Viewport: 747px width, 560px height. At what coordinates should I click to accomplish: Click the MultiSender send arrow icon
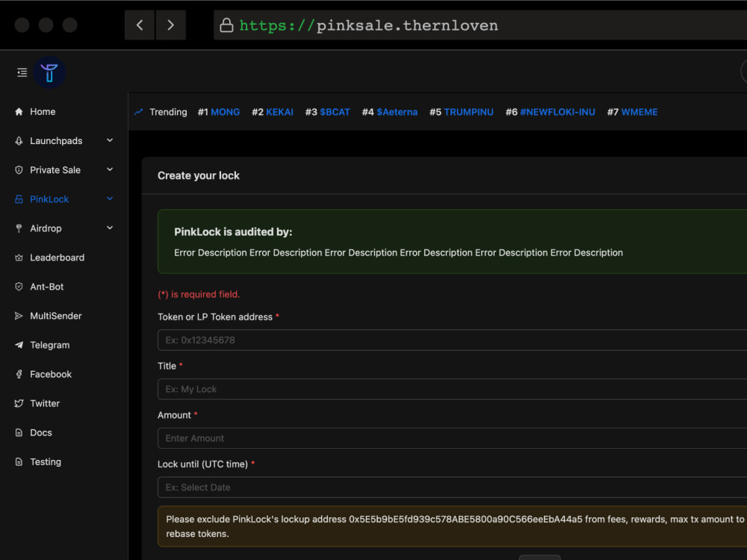coord(19,316)
